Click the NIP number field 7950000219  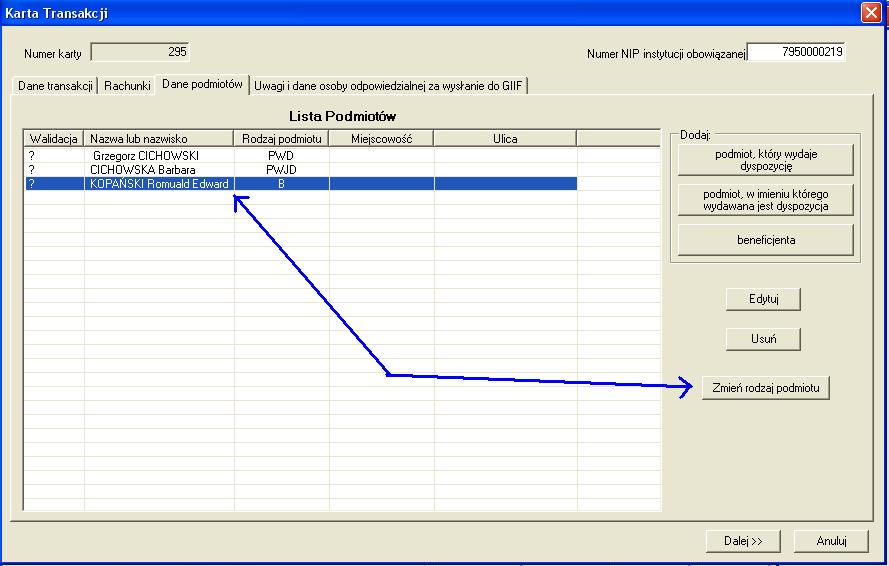796,52
